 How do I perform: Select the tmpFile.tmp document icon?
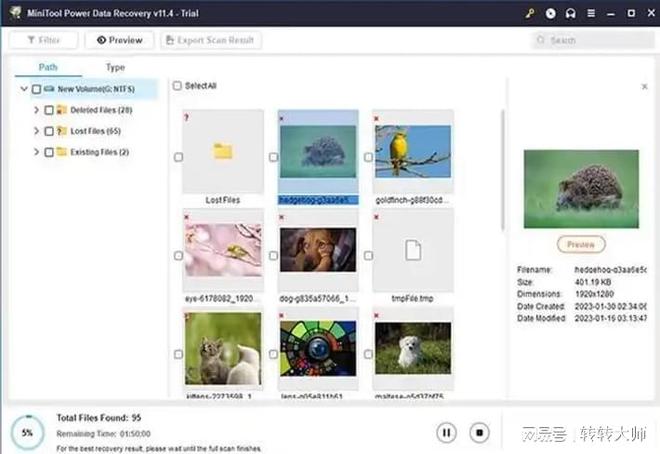click(413, 250)
